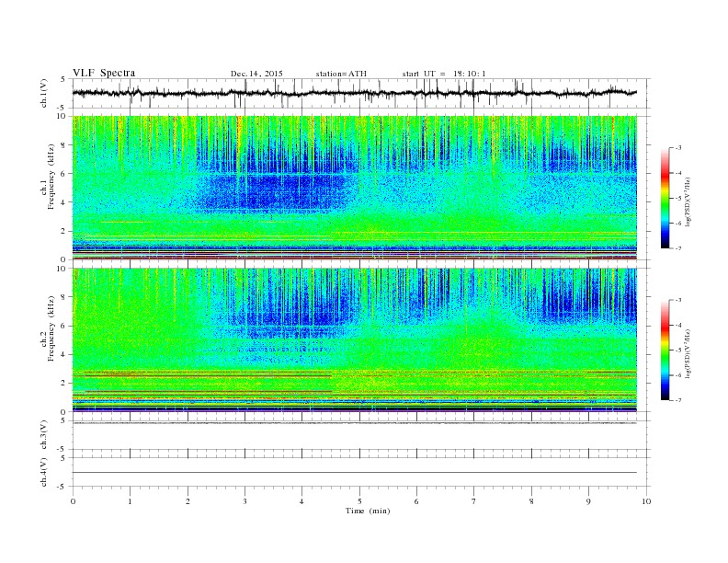Click the "5" tick on the time axis
Screen dimensions: 728x563
tap(359, 501)
